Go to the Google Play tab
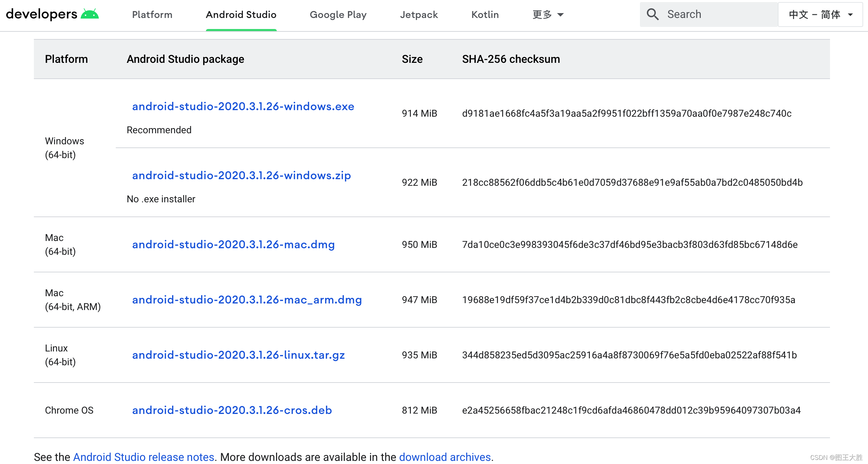 [338, 14]
